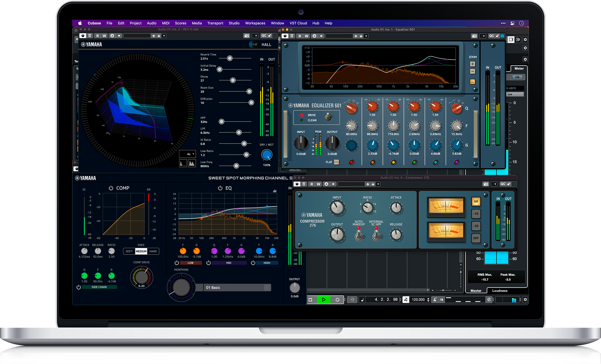Flip the Auto Makeup switch on Compressor 276
601x364 pixels.
359,234
